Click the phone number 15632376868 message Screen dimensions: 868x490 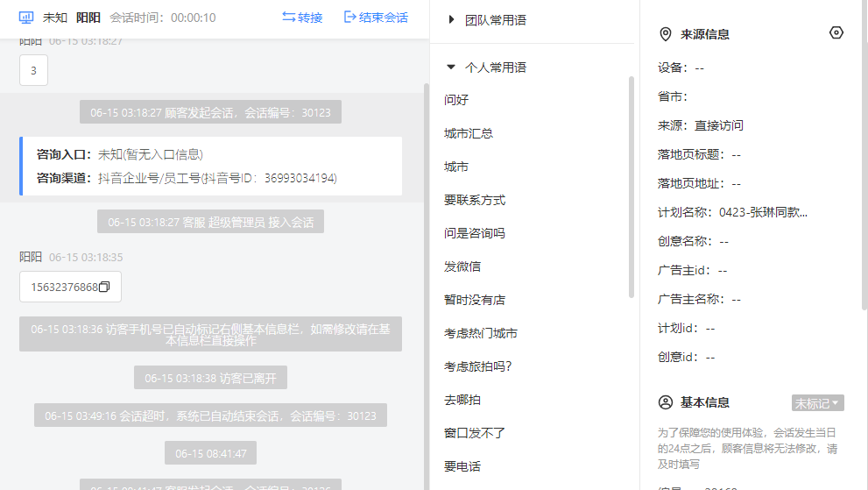(70, 287)
